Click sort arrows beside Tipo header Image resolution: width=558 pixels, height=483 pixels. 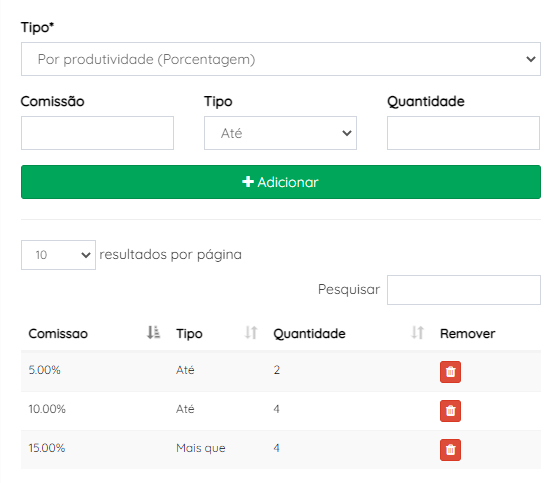point(251,332)
